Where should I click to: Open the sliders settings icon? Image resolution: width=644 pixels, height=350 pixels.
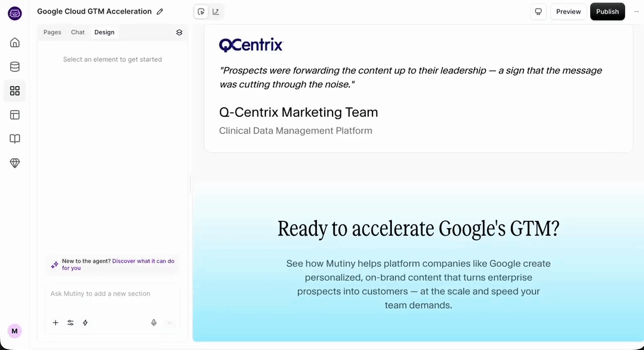point(70,323)
